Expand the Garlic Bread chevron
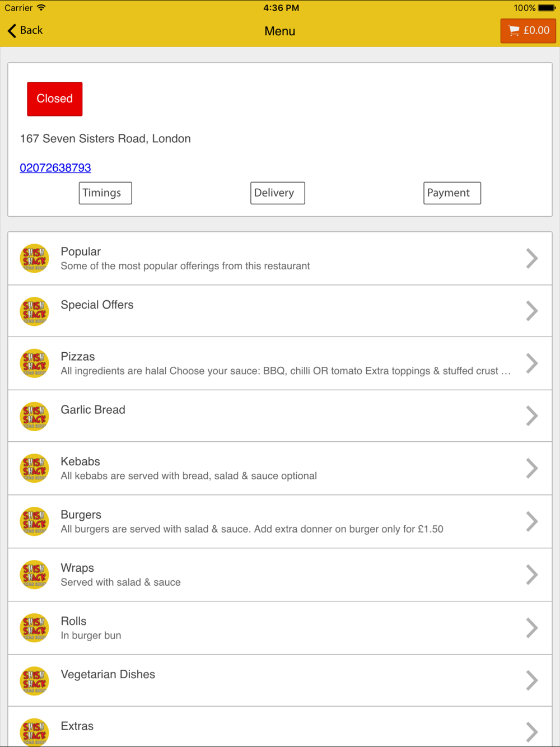 point(532,416)
